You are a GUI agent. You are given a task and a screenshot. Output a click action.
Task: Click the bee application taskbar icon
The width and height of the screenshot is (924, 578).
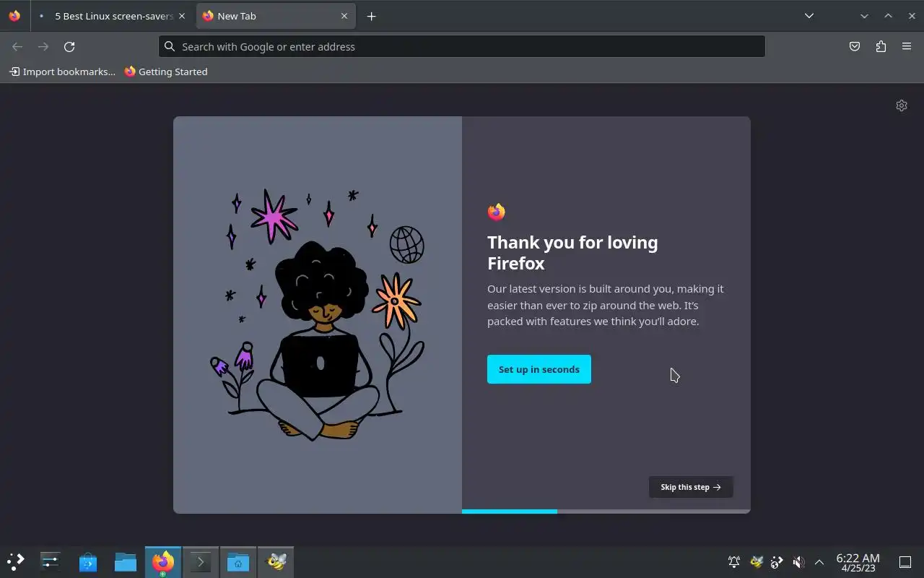pyautogui.click(x=276, y=561)
